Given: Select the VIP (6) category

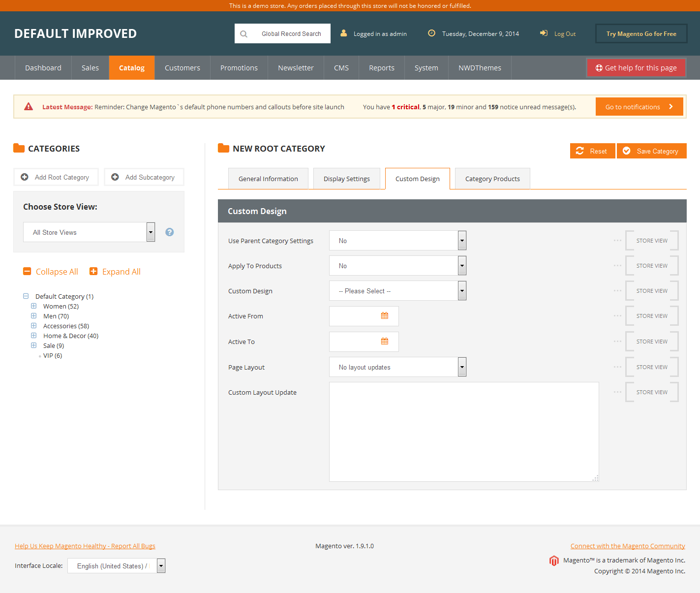Looking at the screenshot, I should (x=53, y=355).
